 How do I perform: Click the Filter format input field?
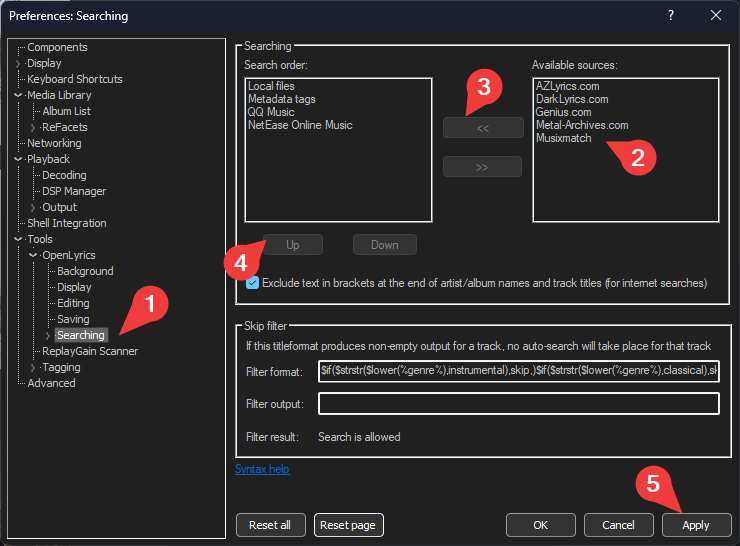point(518,372)
